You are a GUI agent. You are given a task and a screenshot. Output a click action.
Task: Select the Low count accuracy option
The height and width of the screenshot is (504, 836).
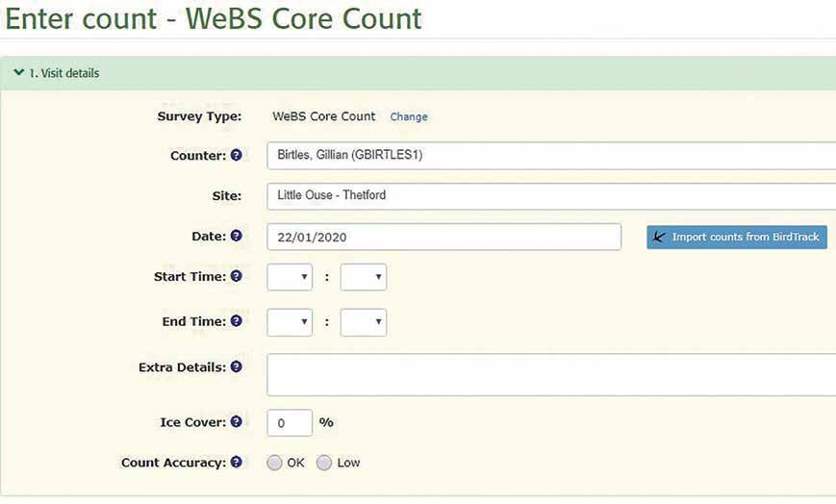point(324,463)
